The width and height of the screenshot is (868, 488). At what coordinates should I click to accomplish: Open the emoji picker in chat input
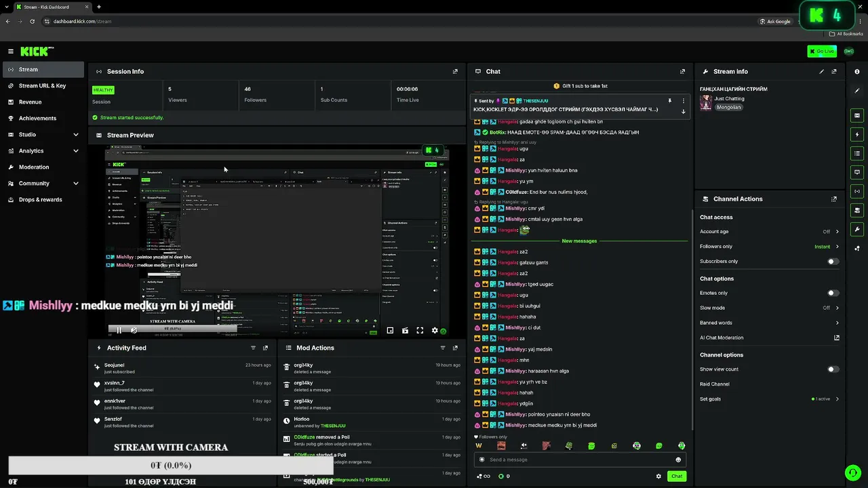point(678,460)
